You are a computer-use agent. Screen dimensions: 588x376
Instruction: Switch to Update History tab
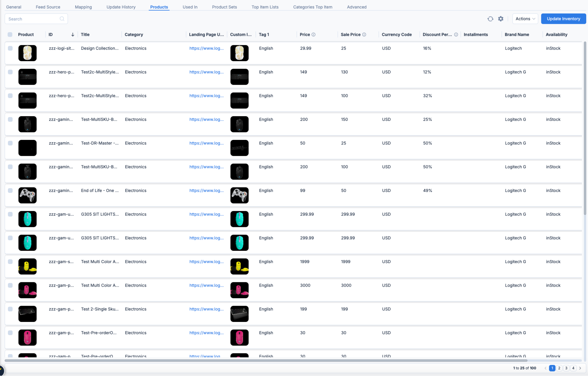(121, 7)
